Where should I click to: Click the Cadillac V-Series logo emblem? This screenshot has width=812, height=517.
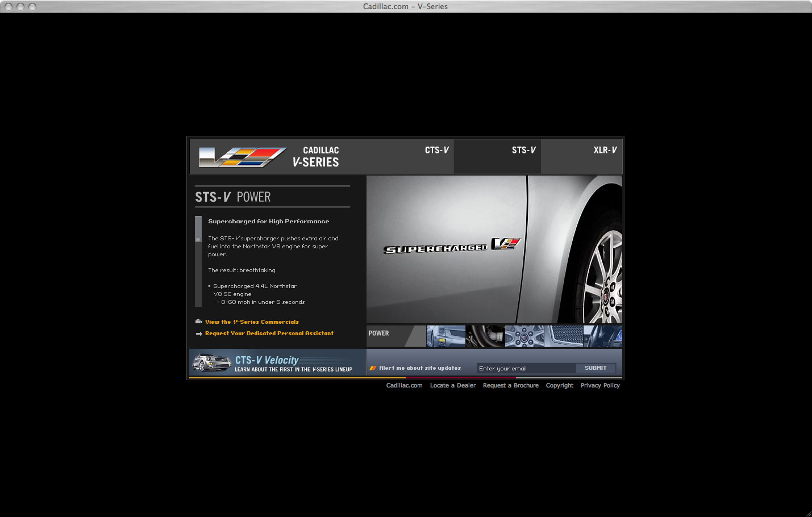click(x=243, y=157)
